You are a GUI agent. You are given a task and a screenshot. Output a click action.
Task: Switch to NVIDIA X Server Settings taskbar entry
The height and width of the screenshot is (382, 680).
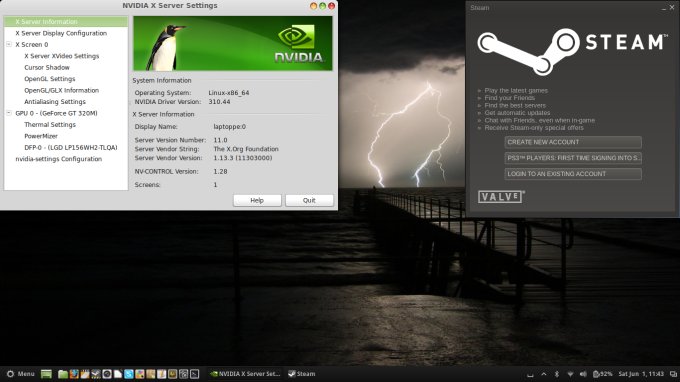[245, 374]
